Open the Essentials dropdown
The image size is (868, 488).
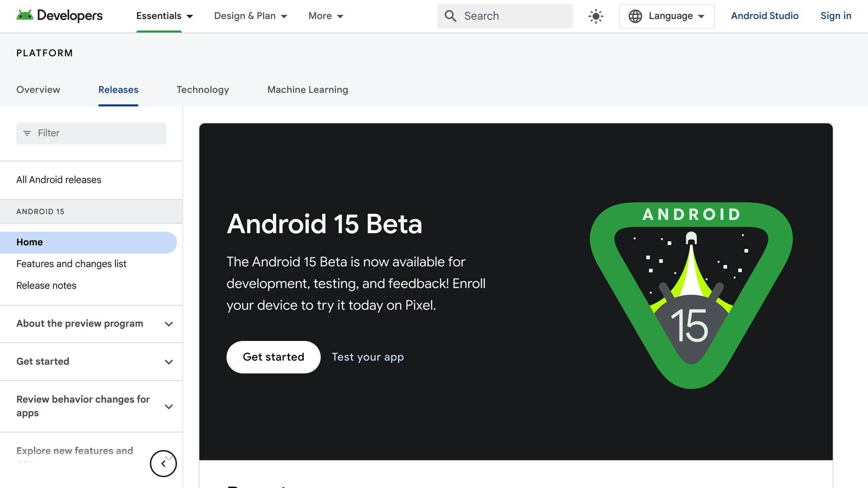164,16
